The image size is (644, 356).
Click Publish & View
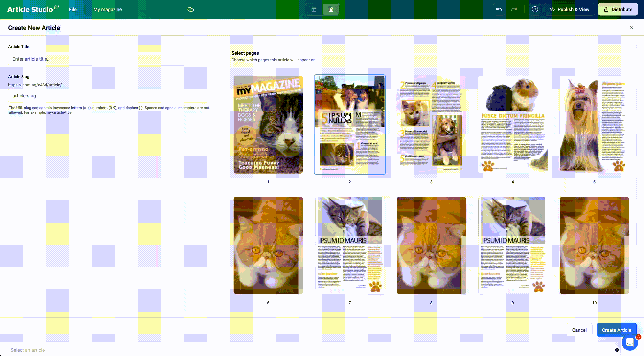click(569, 9)
